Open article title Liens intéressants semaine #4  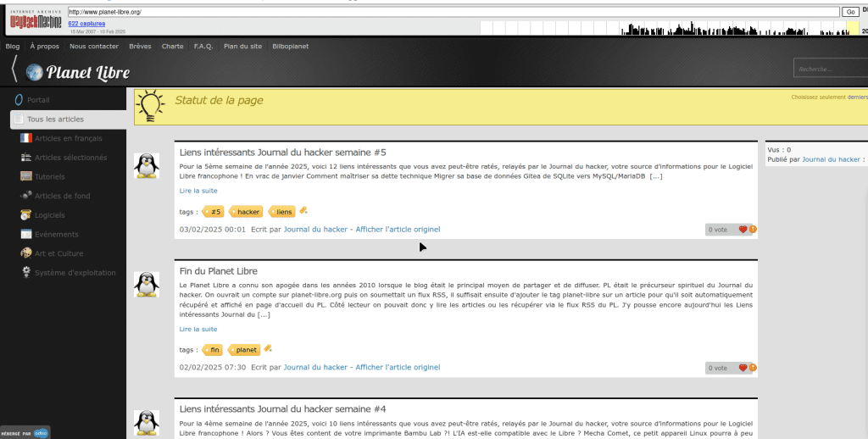pyautogui.click(x=283, y=409)
